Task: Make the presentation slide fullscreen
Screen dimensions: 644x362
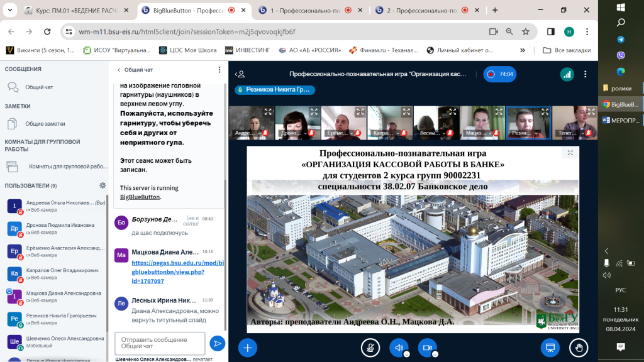Action: pos(570,153)
